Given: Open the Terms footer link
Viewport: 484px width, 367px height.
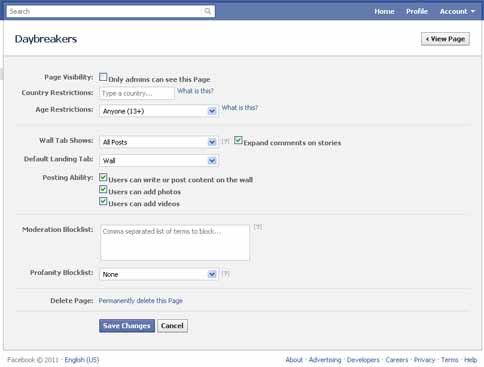Looking at the screenshot, I should (x=450, y=360).
